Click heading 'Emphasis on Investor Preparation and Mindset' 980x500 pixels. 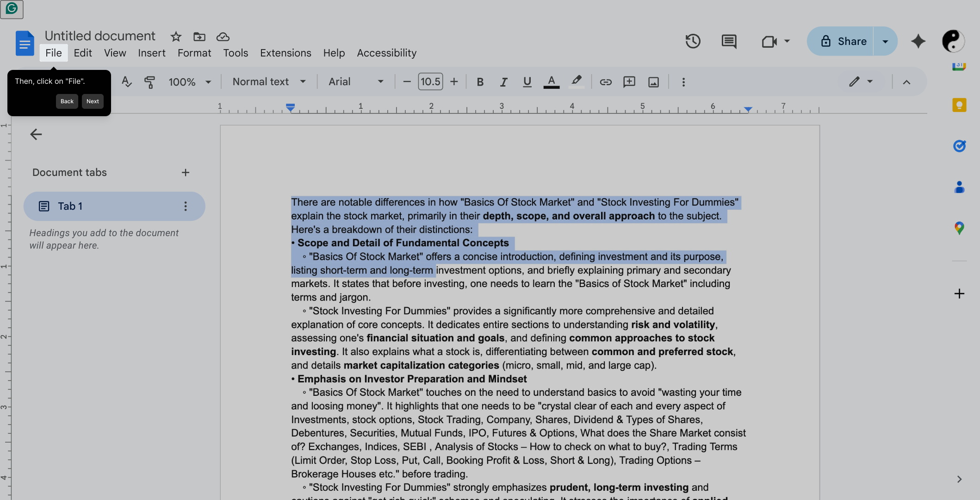click(412, 379)
